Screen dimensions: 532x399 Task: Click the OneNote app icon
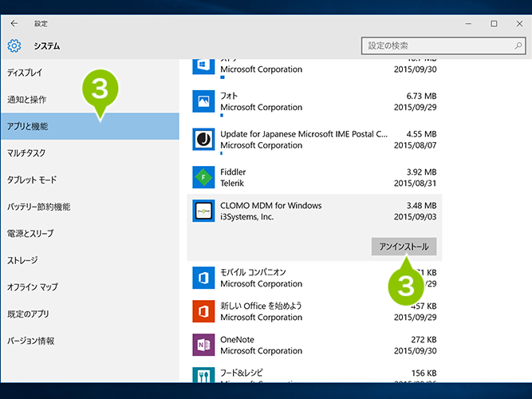pyautogui.click(x=203, y=345)
